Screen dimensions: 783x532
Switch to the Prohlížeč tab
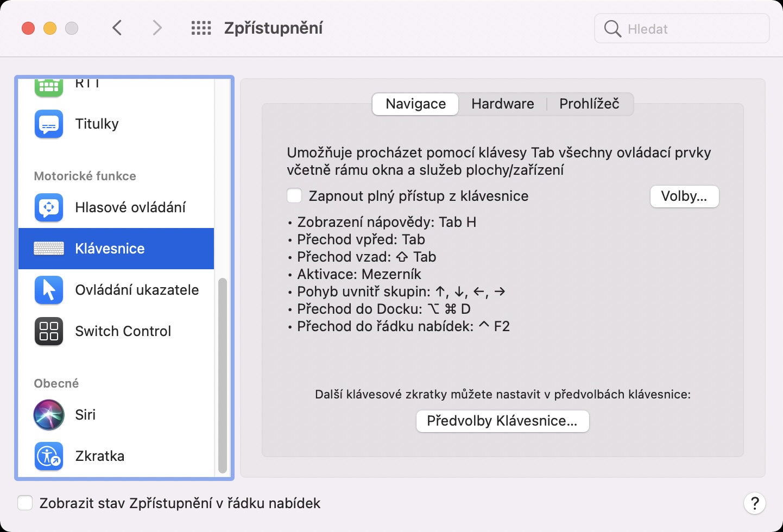[x=589, y=104]
